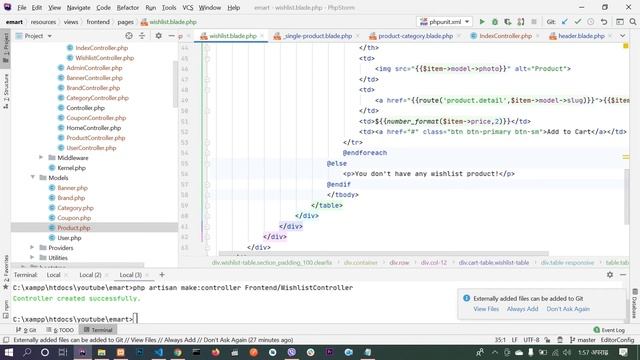The height and width of the screenshot is (360, 640).
Task: Open the TODO tool window button
Action: pyautogui.click(x=60, y=330)
